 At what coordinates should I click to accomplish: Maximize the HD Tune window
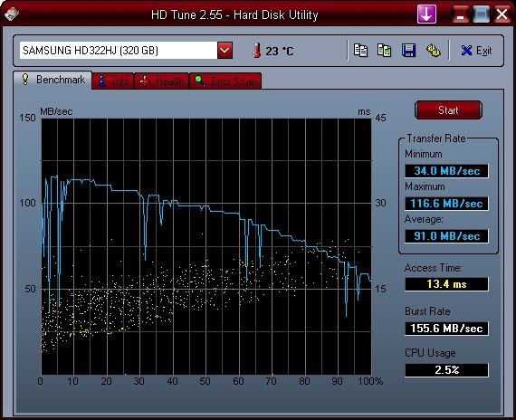coord(481,14)
